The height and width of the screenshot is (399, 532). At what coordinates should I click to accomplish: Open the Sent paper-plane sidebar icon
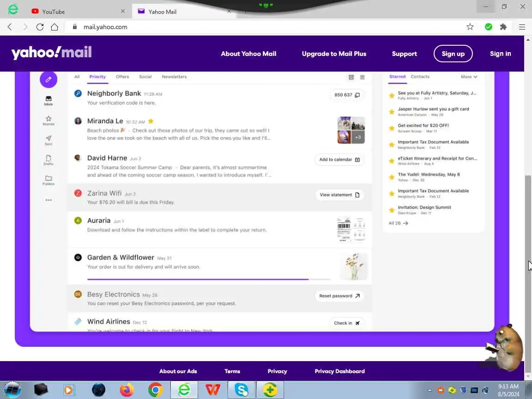(48, 140)
